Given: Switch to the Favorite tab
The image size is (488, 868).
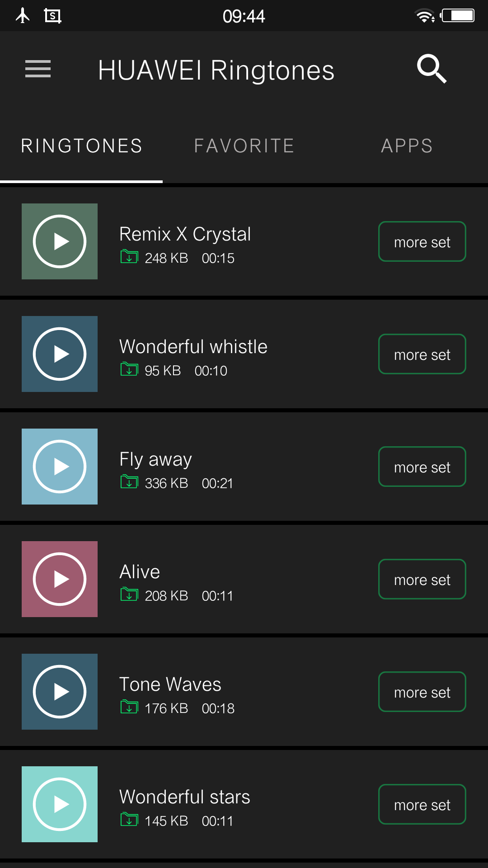Looking at the screenshot, I should [244, 146].
